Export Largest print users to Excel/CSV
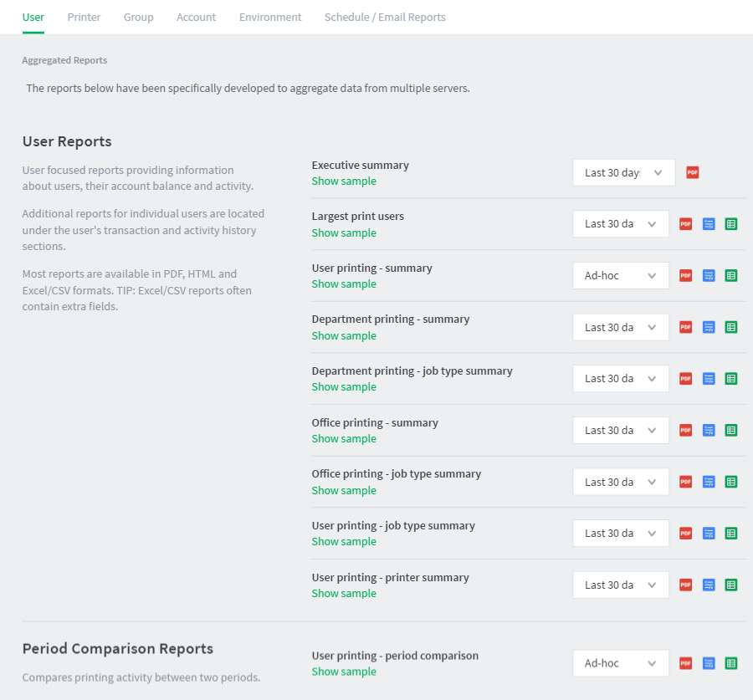This screenshot has width=753, height=700. click(731, 224)
